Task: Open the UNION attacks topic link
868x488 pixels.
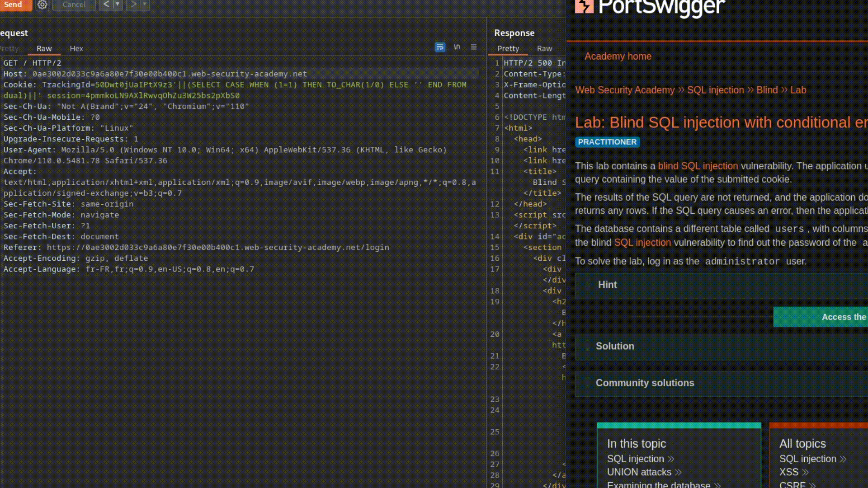Action: [639, 472]
